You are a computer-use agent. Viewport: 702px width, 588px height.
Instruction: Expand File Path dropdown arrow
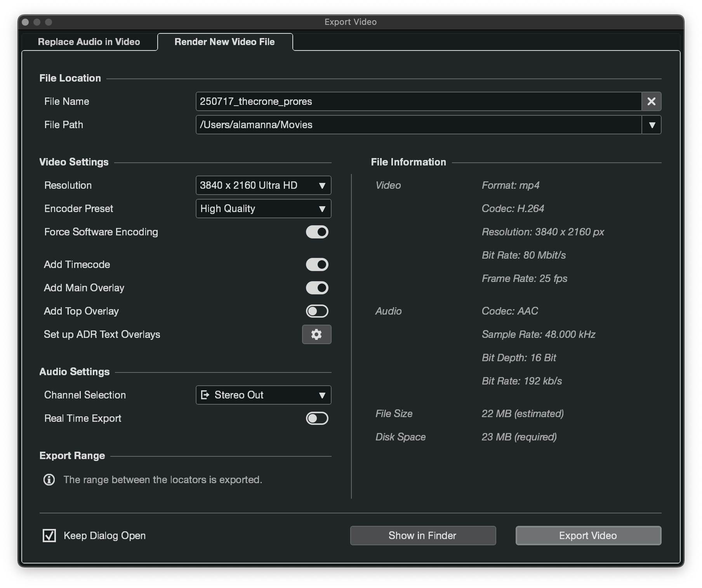tap(652, 125)
